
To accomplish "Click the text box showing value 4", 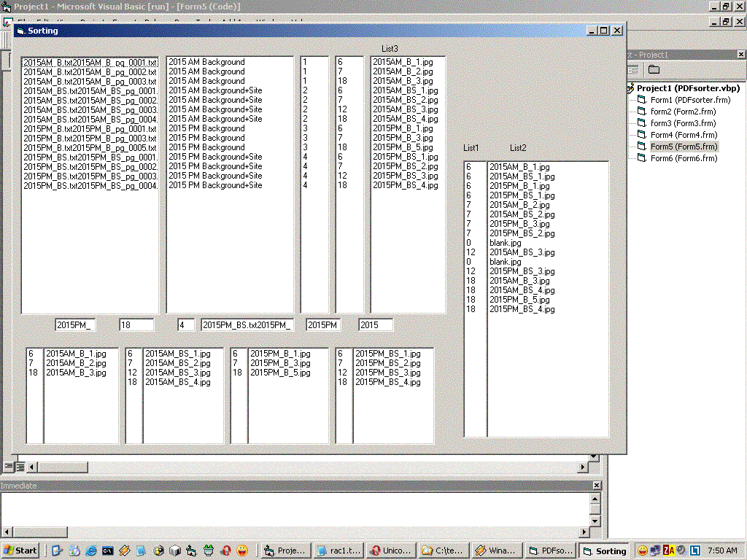I will tap(186, 324).
